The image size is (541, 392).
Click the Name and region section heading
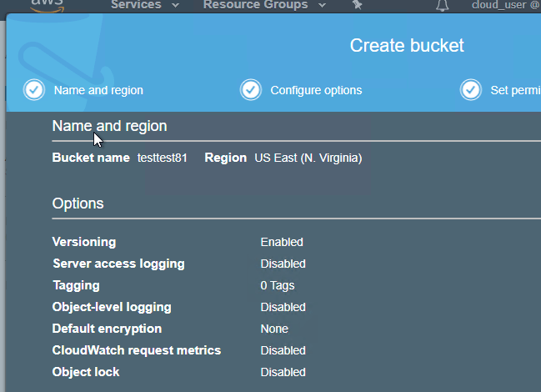point(109,126)
